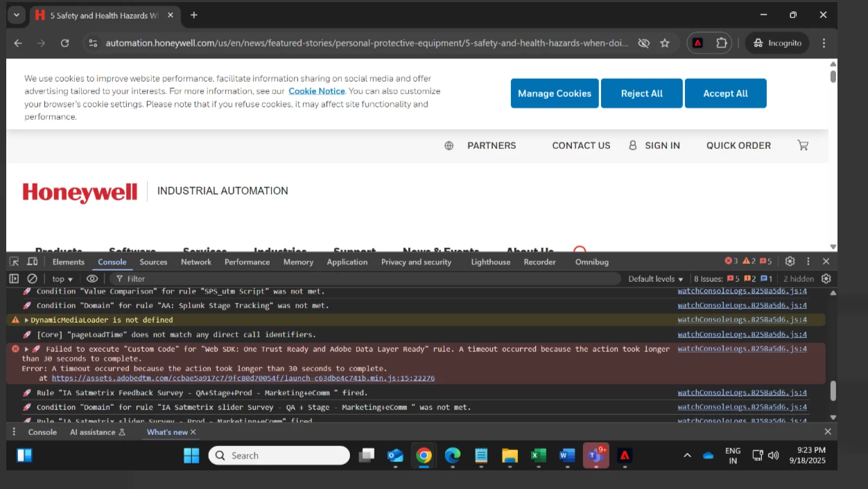The width and height of the screenshot is (868, 489).
Task: Click the inspect element picker icon
Action: pyautogui.click(x=14, y=261)
